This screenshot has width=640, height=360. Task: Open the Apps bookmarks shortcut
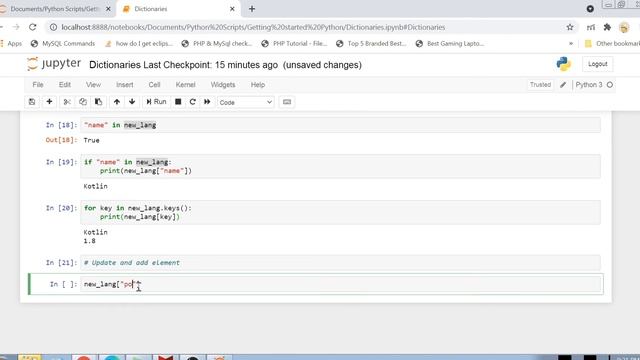pos(11,44)
